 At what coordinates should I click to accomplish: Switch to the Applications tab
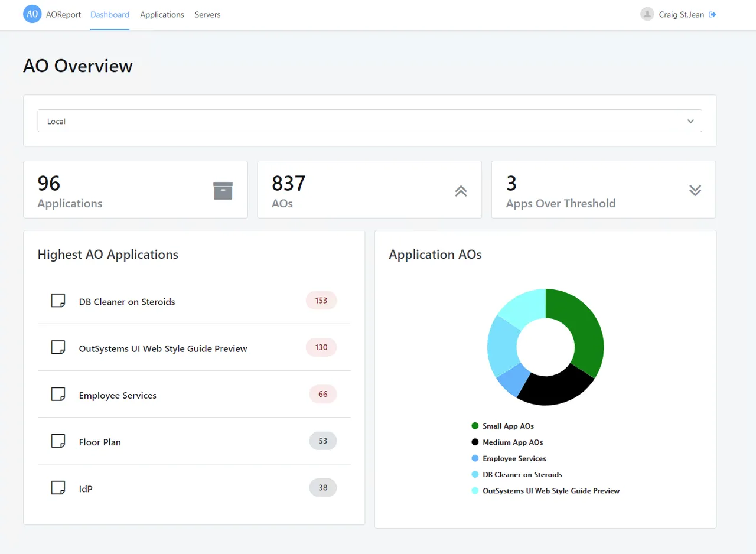162,15
